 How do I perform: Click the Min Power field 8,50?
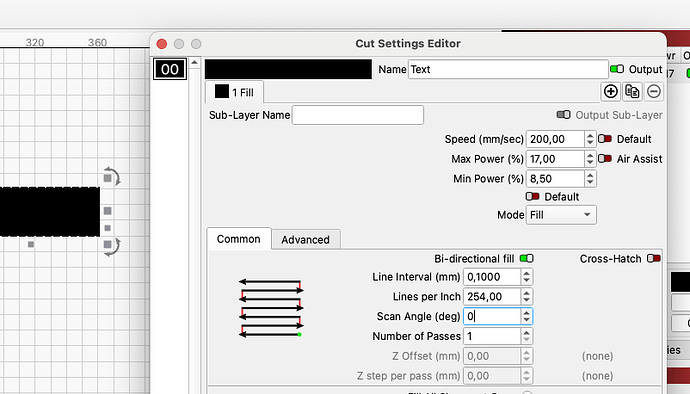click(555, 179)
